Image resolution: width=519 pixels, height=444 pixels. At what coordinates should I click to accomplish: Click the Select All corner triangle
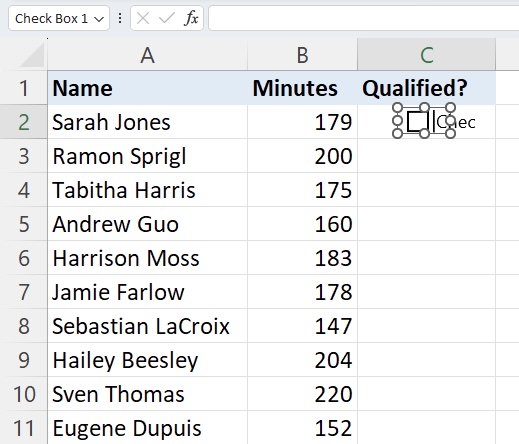click(32, 55)
